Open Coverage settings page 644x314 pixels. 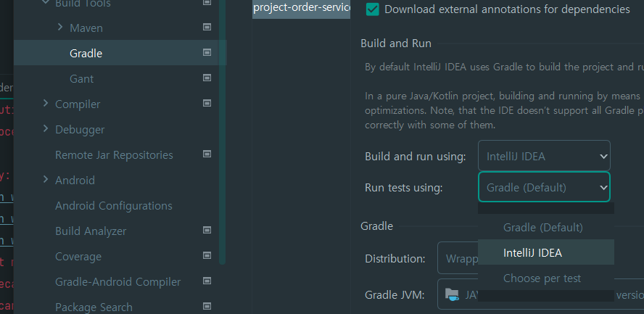point(78,257)
